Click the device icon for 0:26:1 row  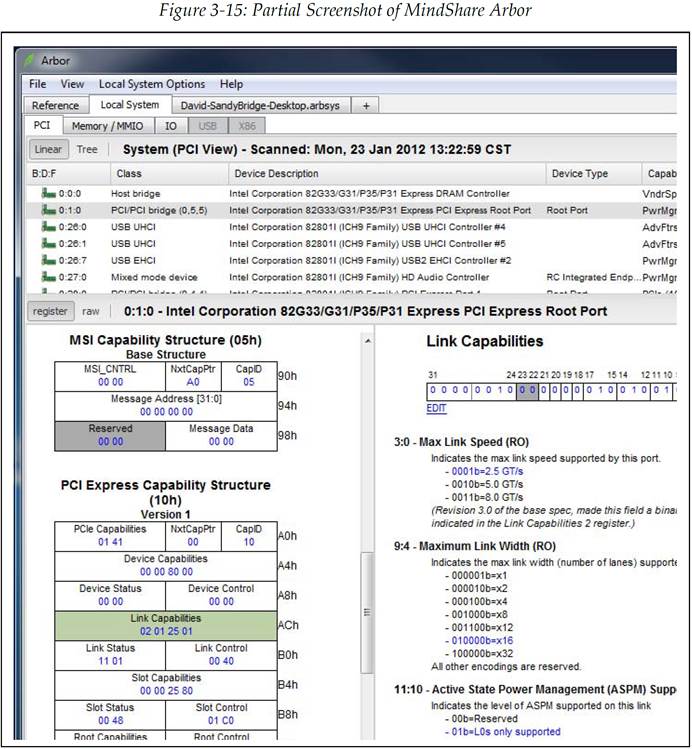(47, 244)
